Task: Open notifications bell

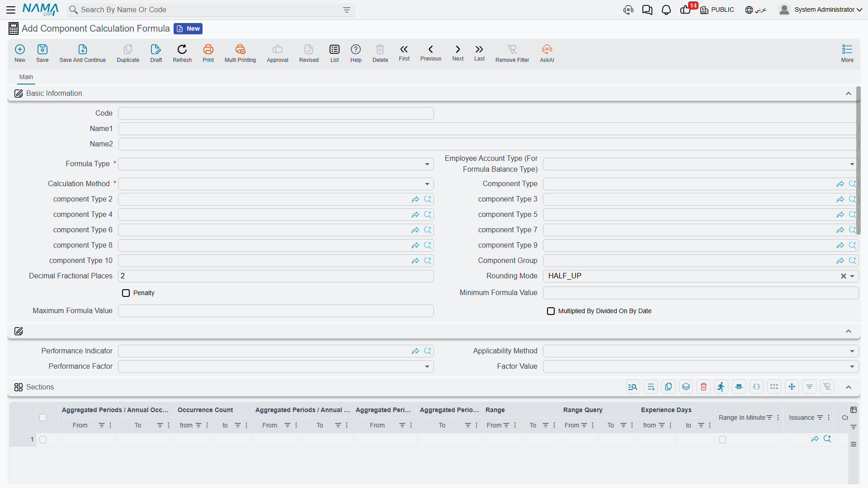Action: [x=666, y=10]
